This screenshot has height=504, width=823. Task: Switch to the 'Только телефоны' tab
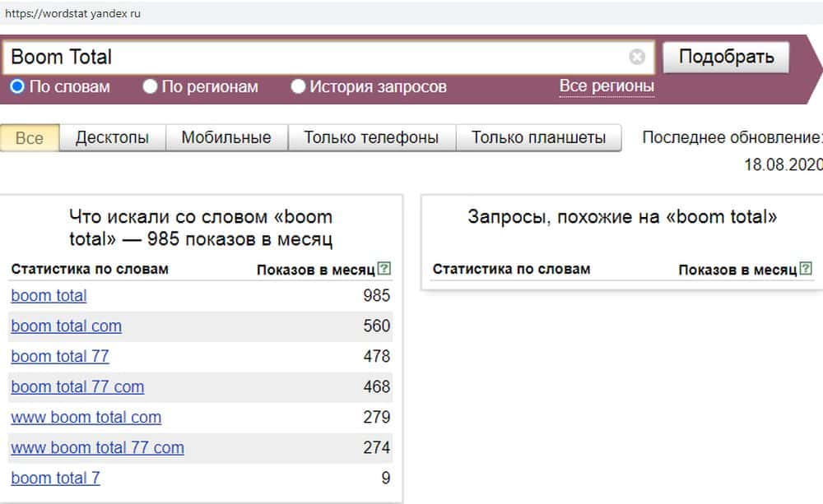(x=372, y=138)
